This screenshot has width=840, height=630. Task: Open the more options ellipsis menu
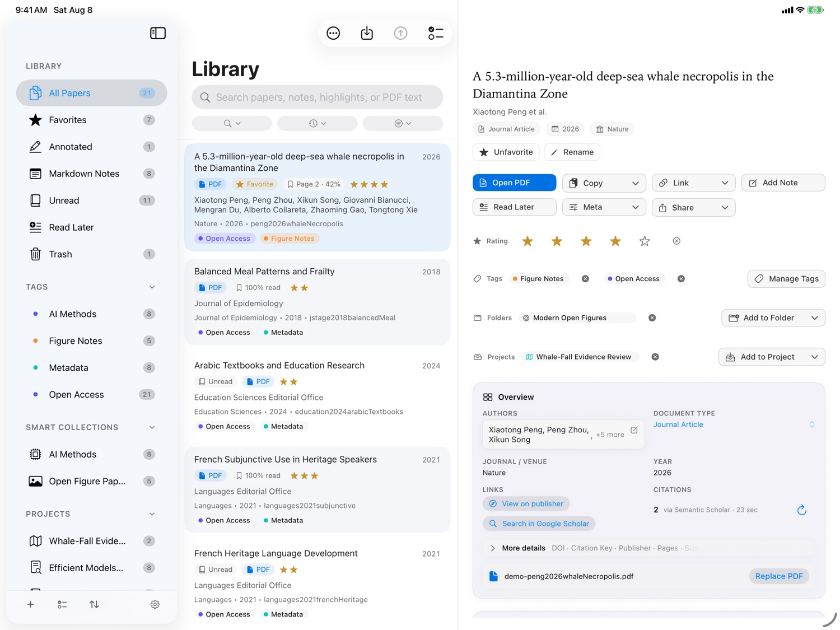333,34
